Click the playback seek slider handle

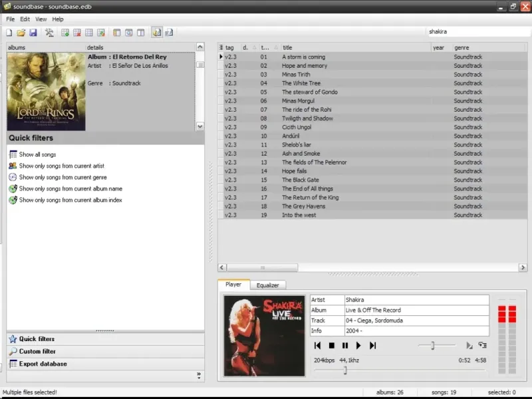pos(345,370)
